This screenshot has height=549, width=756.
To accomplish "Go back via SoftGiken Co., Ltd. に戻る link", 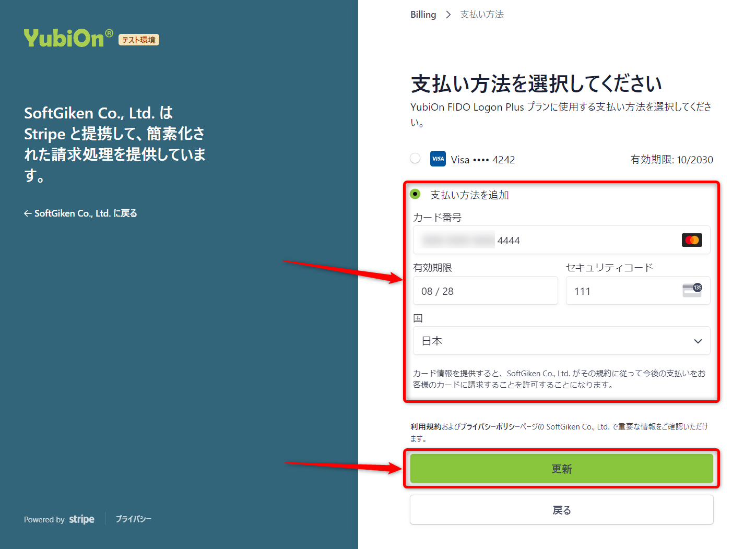I will pos(80,213).
